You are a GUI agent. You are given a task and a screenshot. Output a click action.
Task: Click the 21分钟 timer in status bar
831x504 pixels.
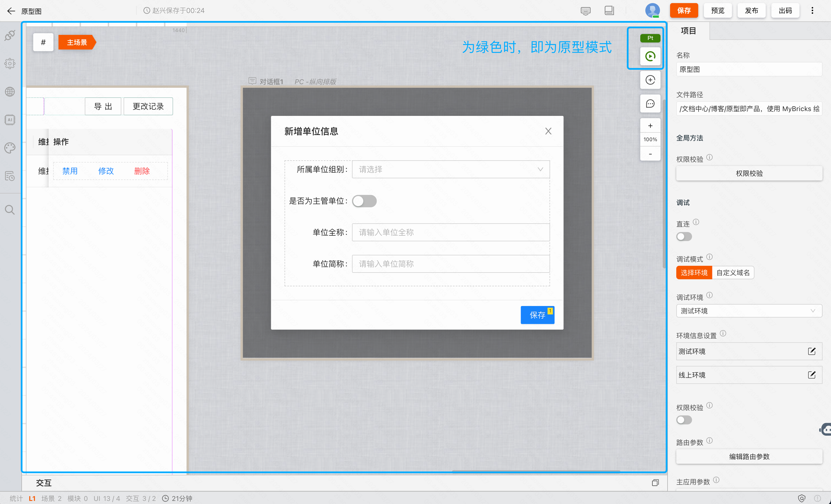tap(177, 498)
